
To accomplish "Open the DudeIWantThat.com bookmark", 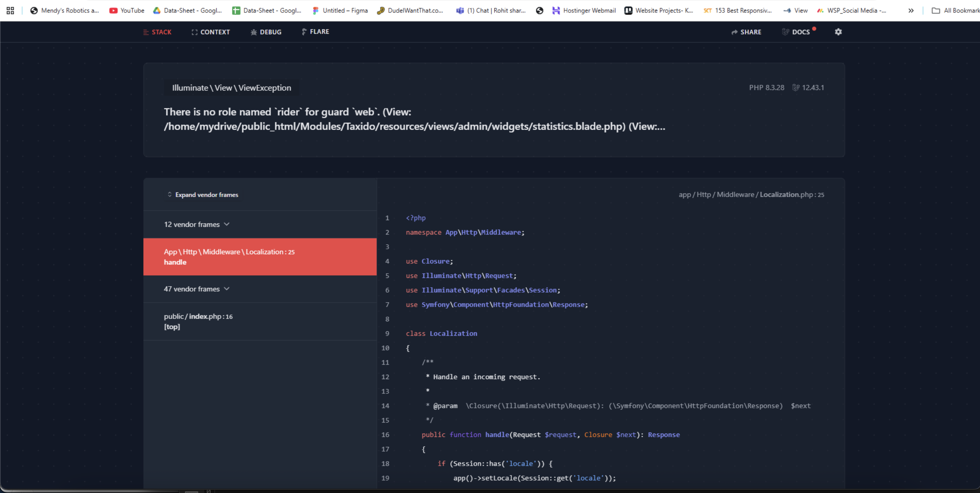I will point(410,11).
